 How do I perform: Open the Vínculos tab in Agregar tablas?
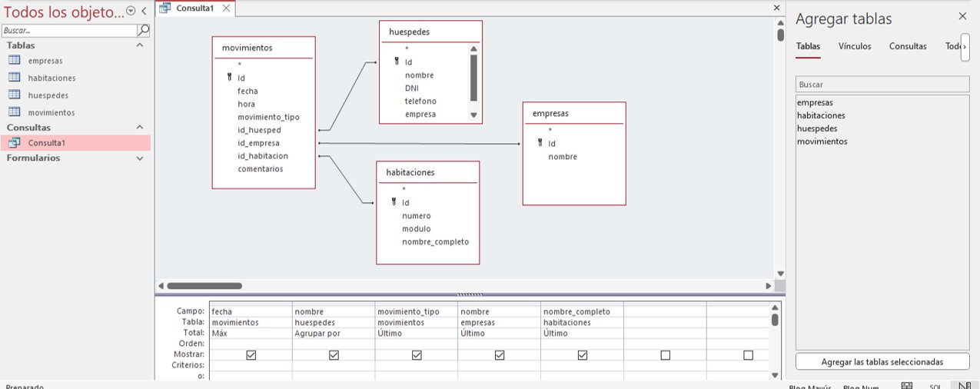(855, 46)
